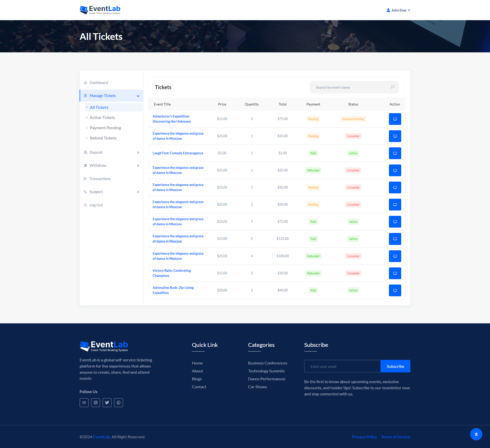The image size is (490, 448).
Task: Click the Dashboard home icon
Action: coord(85,82)
